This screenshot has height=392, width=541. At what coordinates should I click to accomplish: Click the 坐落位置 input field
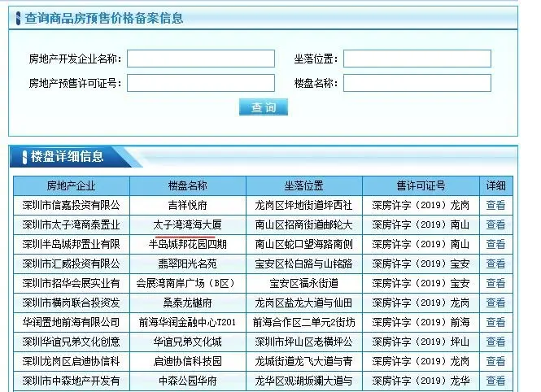click(417, 59)
